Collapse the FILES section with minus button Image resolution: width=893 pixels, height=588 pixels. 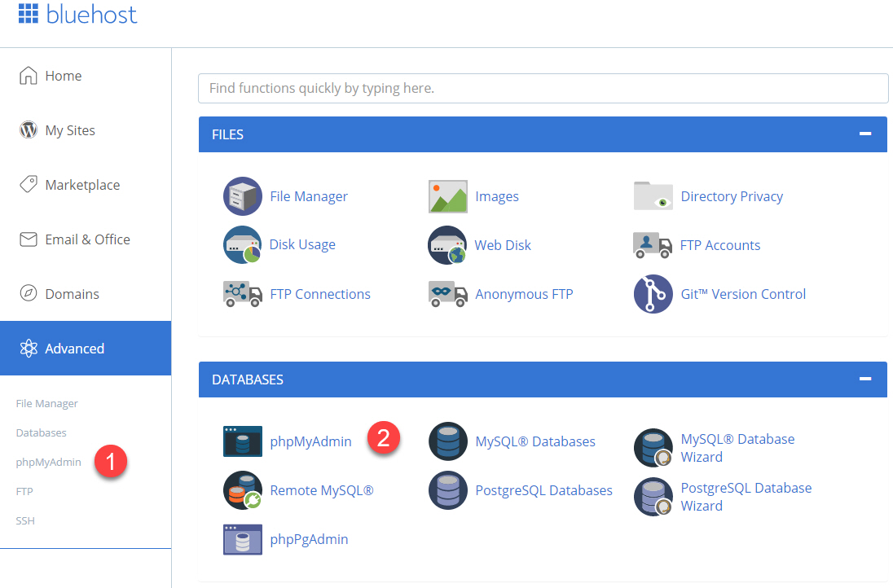pyautogui.click(x=865, y=134)
